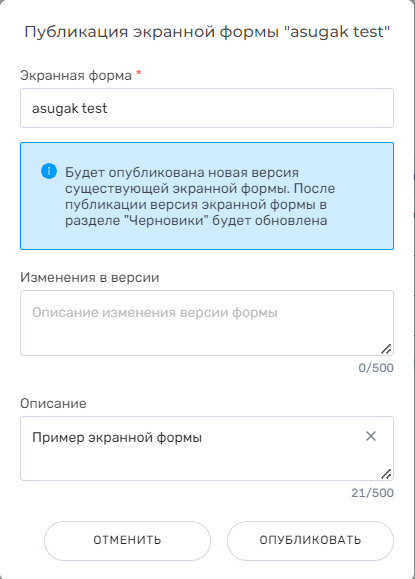Clear the Описание field with the X icon
Image resolution: width=415 pixels, height=579 pixels.
pos(371,436)
